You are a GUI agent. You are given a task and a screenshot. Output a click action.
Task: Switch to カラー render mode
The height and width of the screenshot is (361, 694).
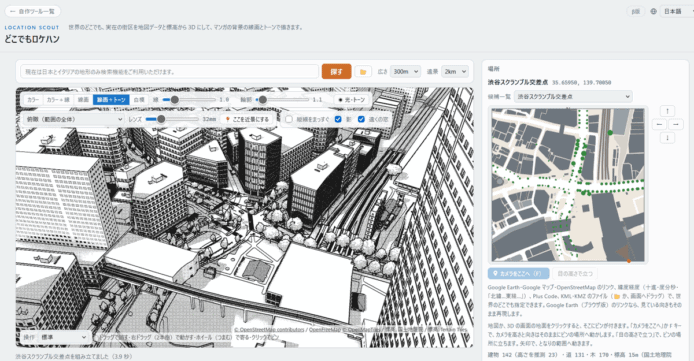click(x=33, y=100)
